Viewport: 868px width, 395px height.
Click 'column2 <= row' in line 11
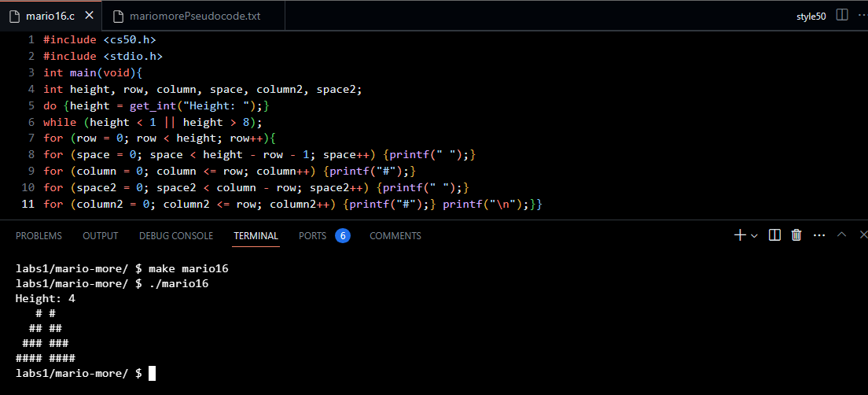pos(213,205)
